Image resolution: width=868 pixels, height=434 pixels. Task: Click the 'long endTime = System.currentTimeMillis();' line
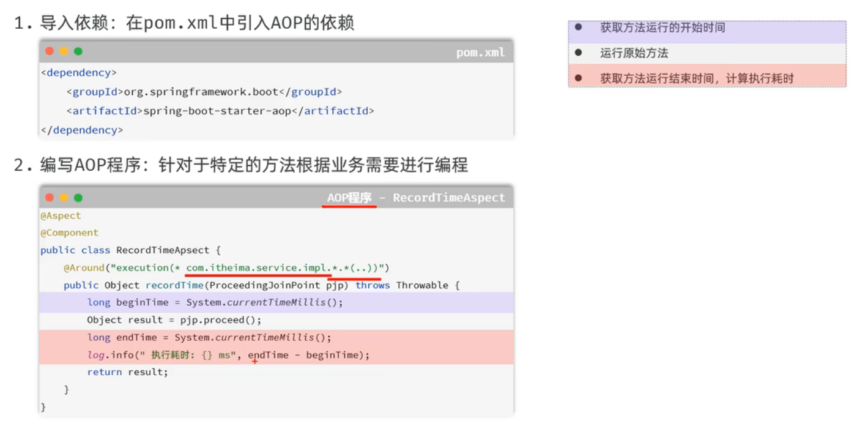pos(209,337)
